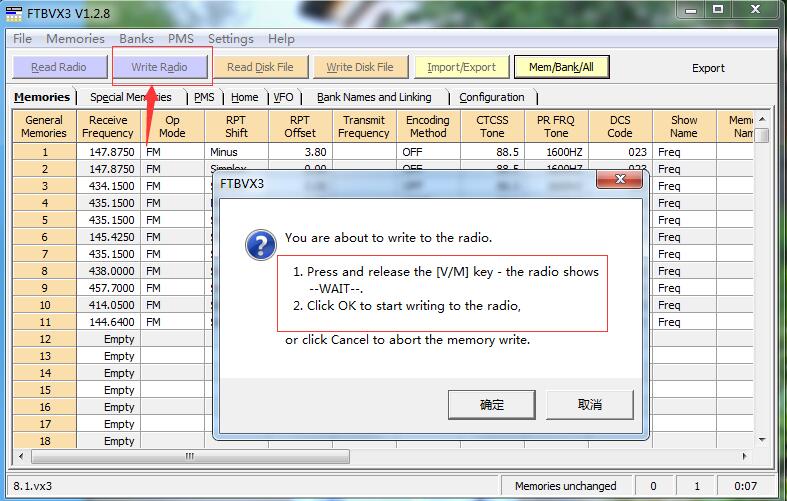Open the File menu
The image size is (787, 501).
click(x=22, y=39)
